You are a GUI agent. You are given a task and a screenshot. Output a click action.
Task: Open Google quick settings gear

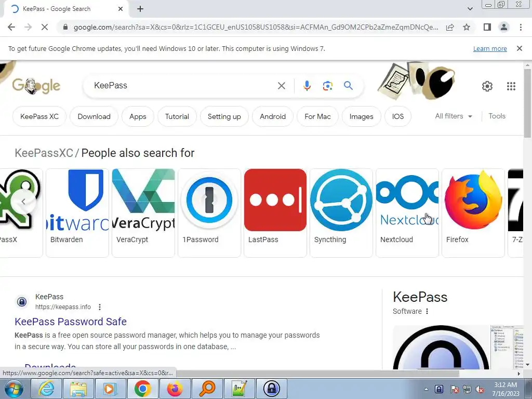[x=487, y=86]
